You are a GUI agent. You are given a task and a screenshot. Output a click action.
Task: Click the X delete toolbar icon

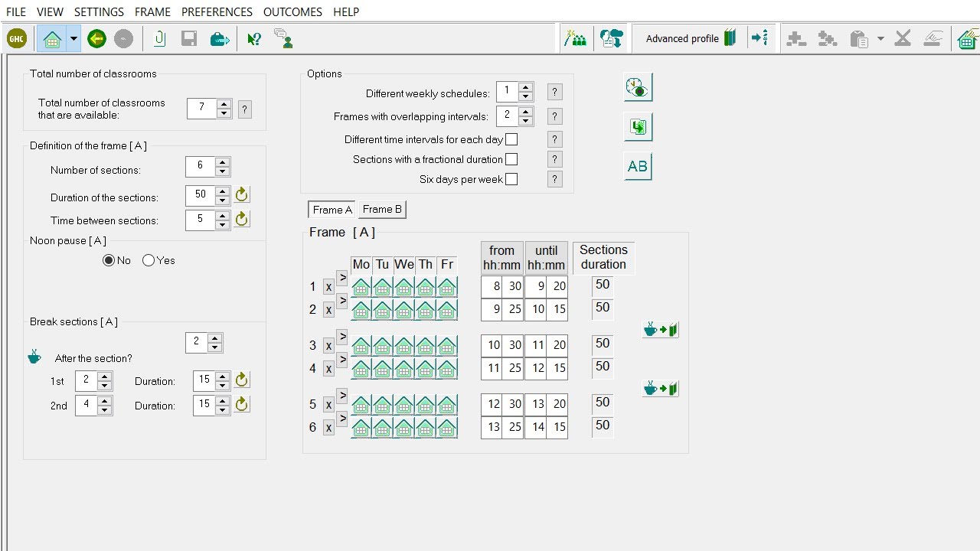click(x=903, y=38)
